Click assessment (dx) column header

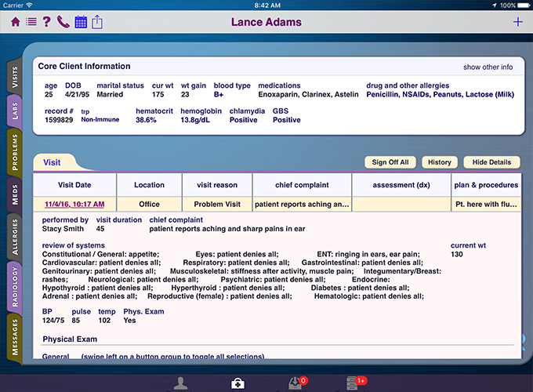[x=401, y=185]
